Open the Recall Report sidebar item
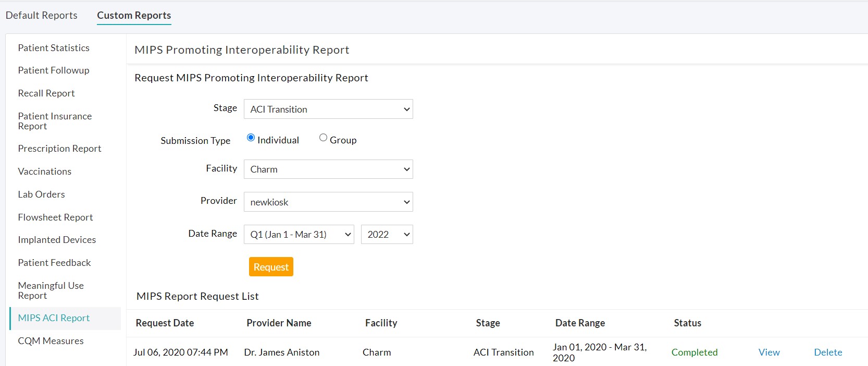This screenshot has width=868, height=366. tap(46, 93)
